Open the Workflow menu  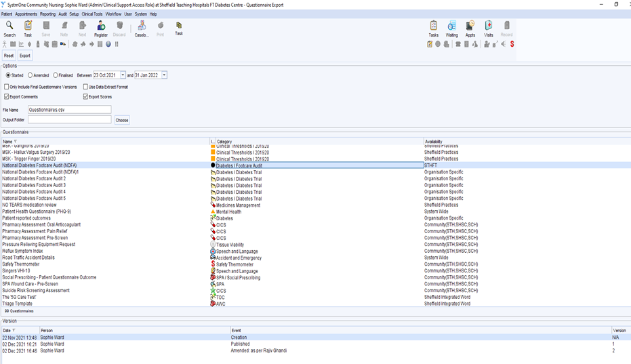(113, 14)
